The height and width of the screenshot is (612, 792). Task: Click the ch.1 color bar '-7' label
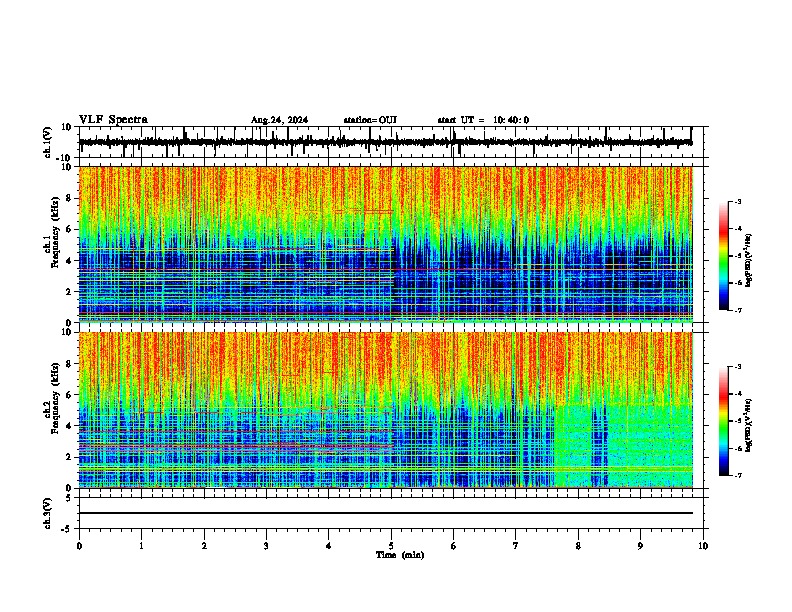tap(737, 310)
